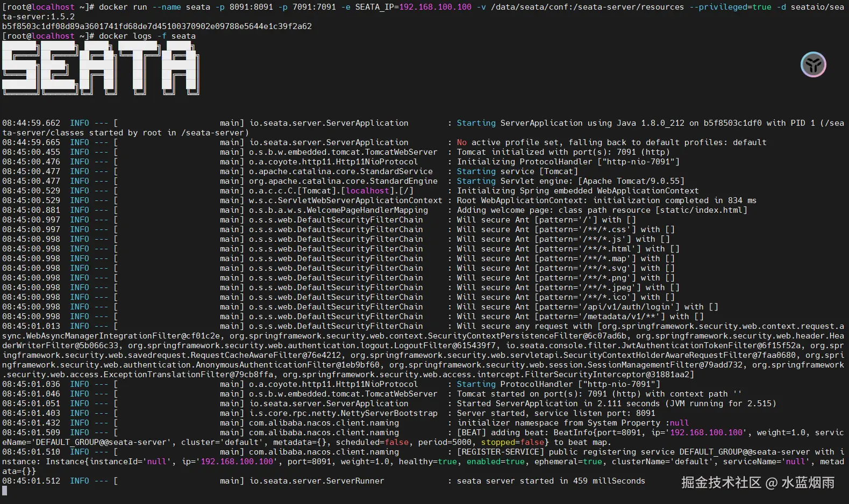Image resolution: width=849 pixels, height=504 pixels.
Task: Click the line securing pattern '/**/*.html'
Action: [x=568, y=249]
